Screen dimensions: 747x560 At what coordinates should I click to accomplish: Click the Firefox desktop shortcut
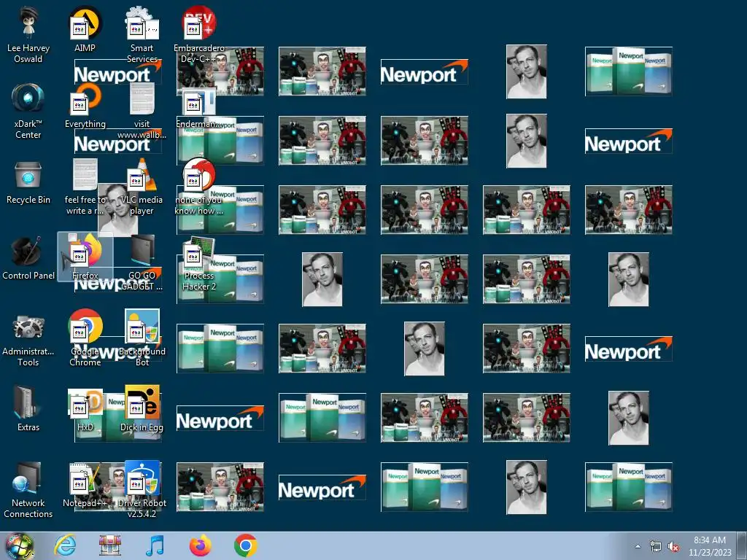point(85,257)
